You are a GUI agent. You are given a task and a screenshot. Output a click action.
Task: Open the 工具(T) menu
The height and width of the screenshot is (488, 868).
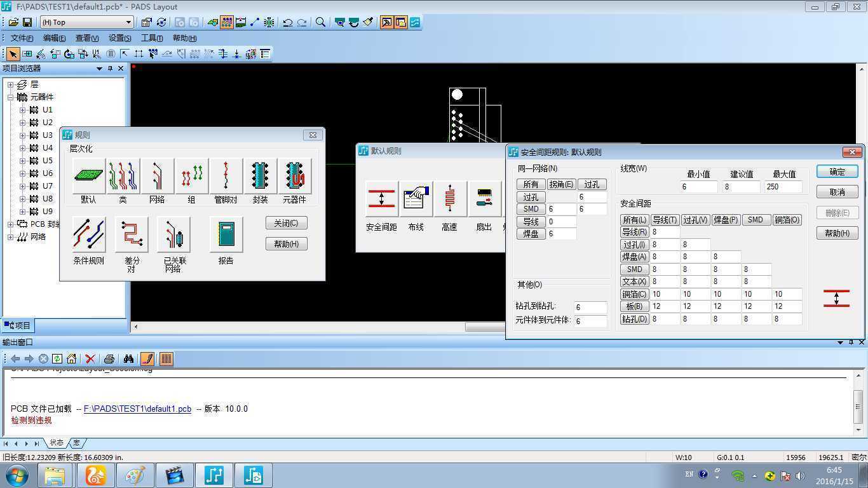coord(151,38)
